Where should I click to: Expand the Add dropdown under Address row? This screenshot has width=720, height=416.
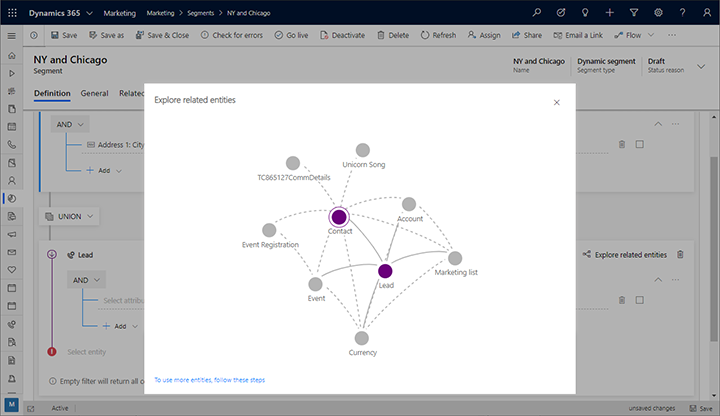pyautogui.click(x=119, y=171)
